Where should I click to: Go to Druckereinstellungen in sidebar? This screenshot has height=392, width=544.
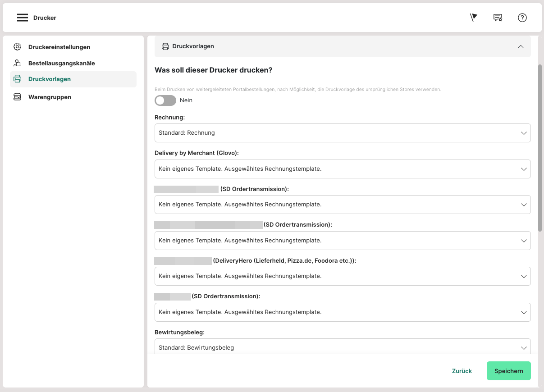pos(59,47)
